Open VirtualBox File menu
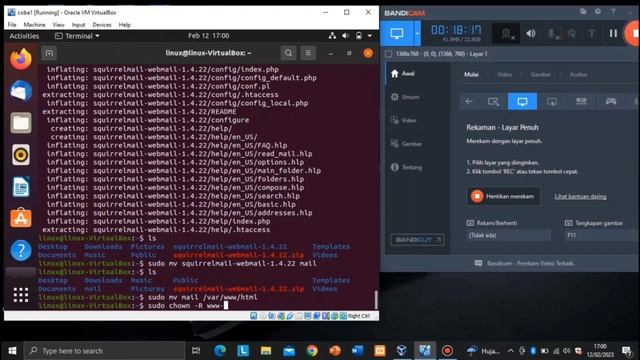The height and width of the screenshot is (360, 640). tap(12, 24)
